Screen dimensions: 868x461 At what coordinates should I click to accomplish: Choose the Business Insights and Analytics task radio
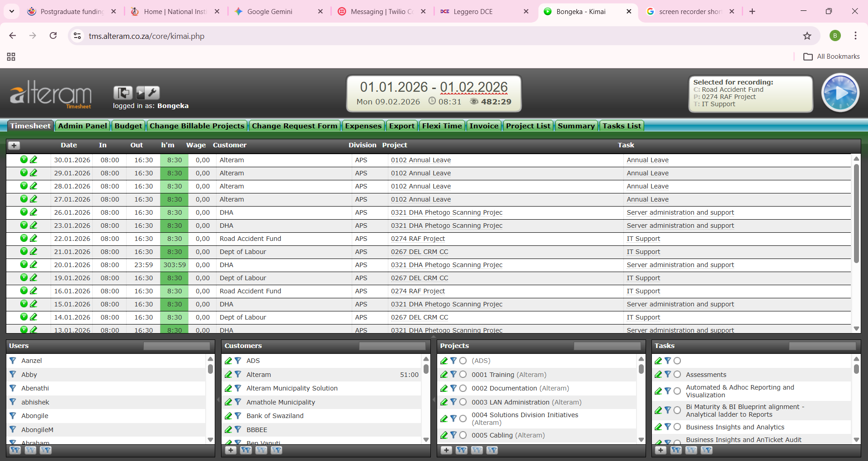pos(677,427)
